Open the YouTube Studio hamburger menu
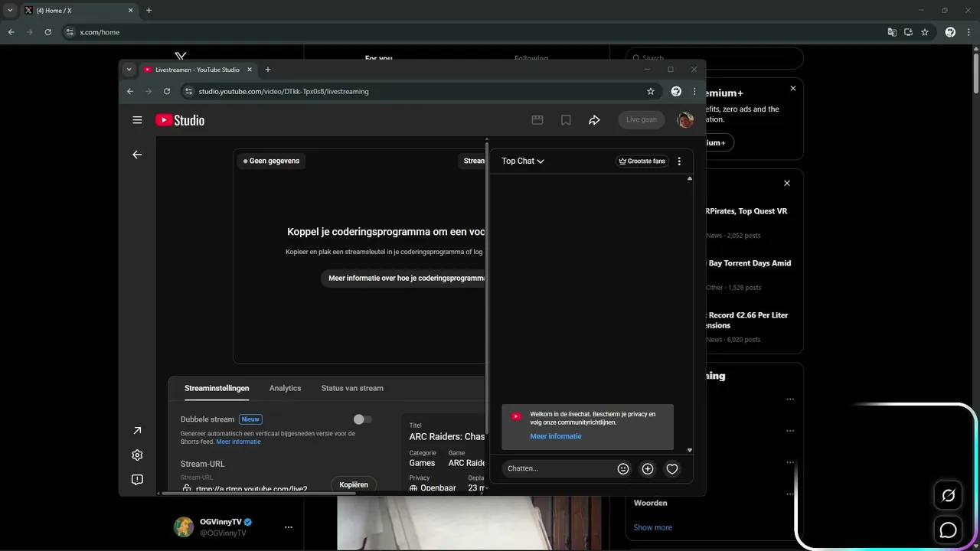Screen dimensions: 980x551 pyautogui.click(x=137, y=120)
